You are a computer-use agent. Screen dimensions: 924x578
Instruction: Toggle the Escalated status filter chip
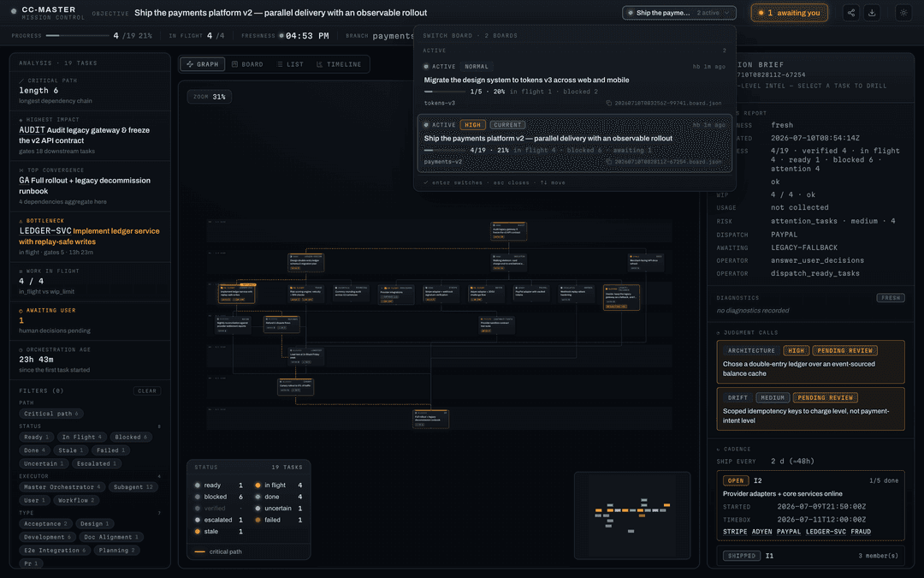tap(98, 463)
